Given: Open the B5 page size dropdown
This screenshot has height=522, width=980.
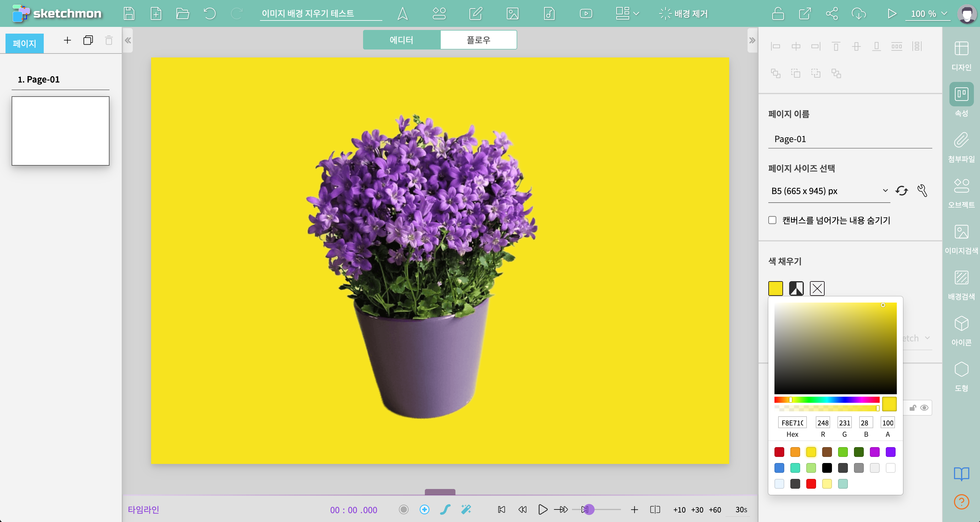Looking at the screenshot, I should pos(829,191).
